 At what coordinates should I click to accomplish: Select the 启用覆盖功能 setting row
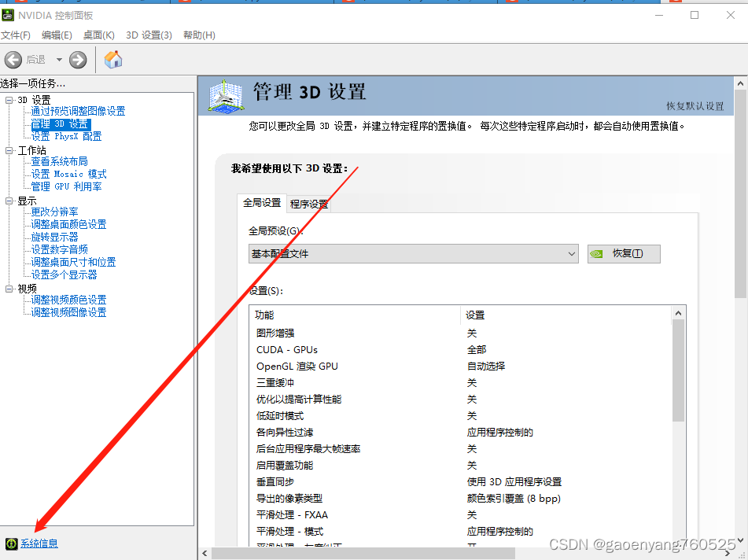point(460,466)
